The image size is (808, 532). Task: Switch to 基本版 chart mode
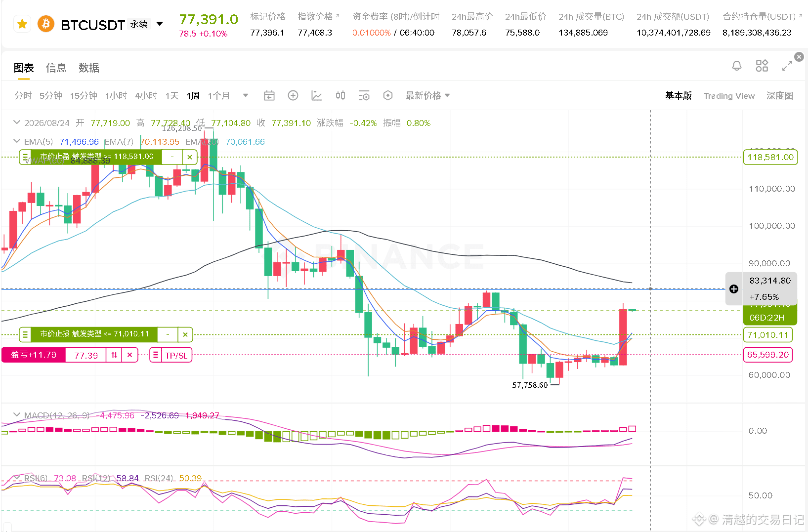point(679,95)
